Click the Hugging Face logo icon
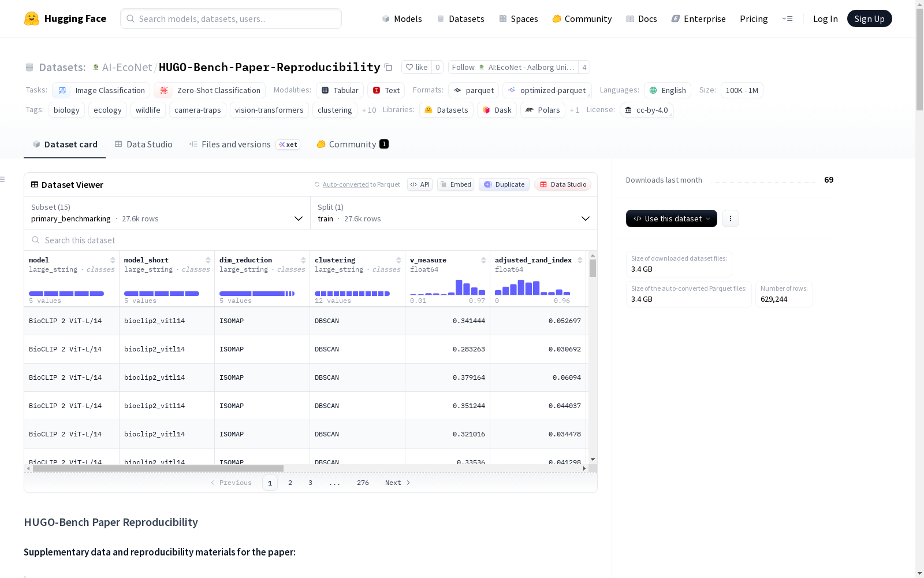 click(32, 18)
